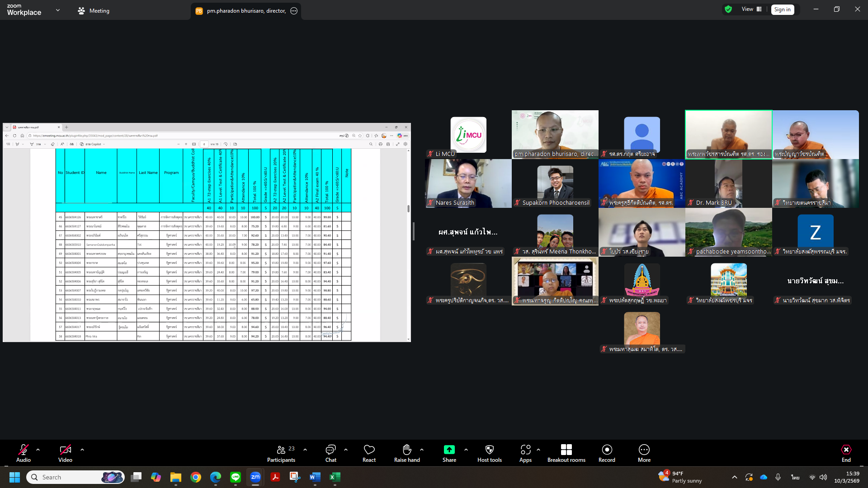
Task: Open the React emoji menu
Action: (x=369, y=453)
